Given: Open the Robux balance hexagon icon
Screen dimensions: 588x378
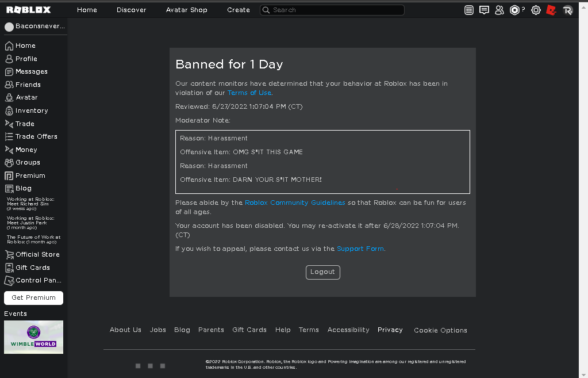Looking at the screenshot, I should click(514, 10).
